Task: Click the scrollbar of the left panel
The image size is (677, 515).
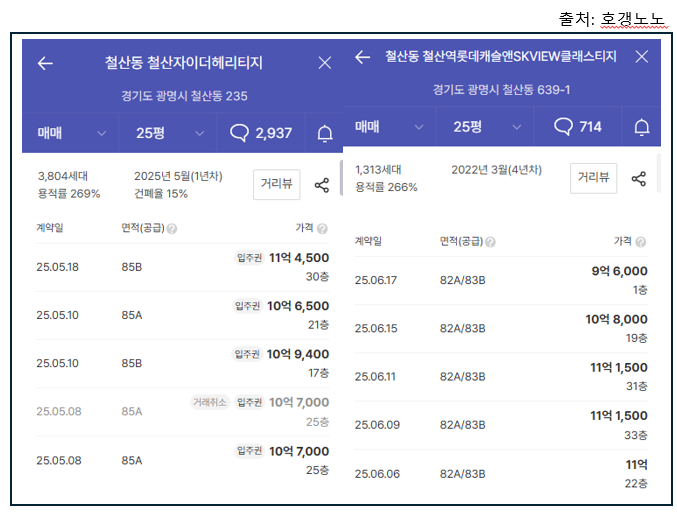Action: 341,178
